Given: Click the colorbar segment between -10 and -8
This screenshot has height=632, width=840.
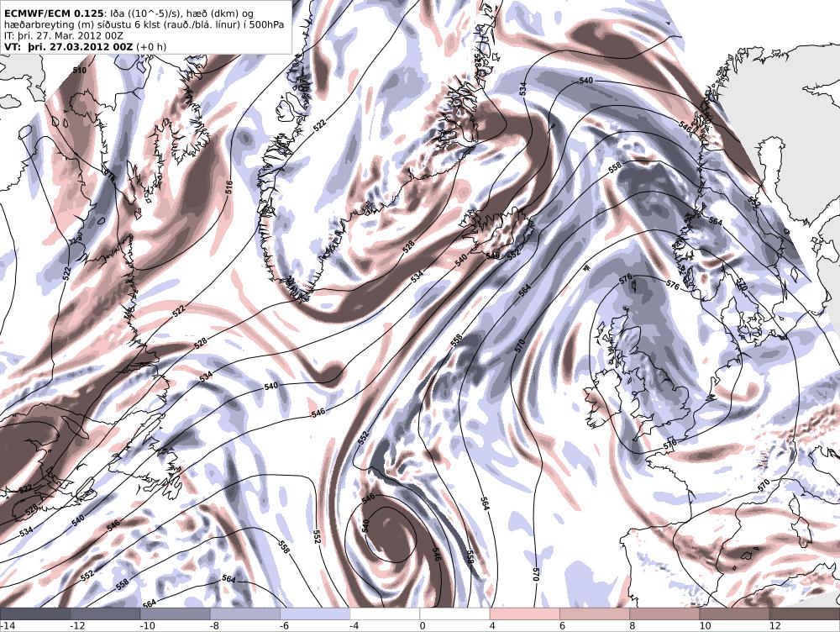Looking at the screenshot, I should tap(176, 614).
